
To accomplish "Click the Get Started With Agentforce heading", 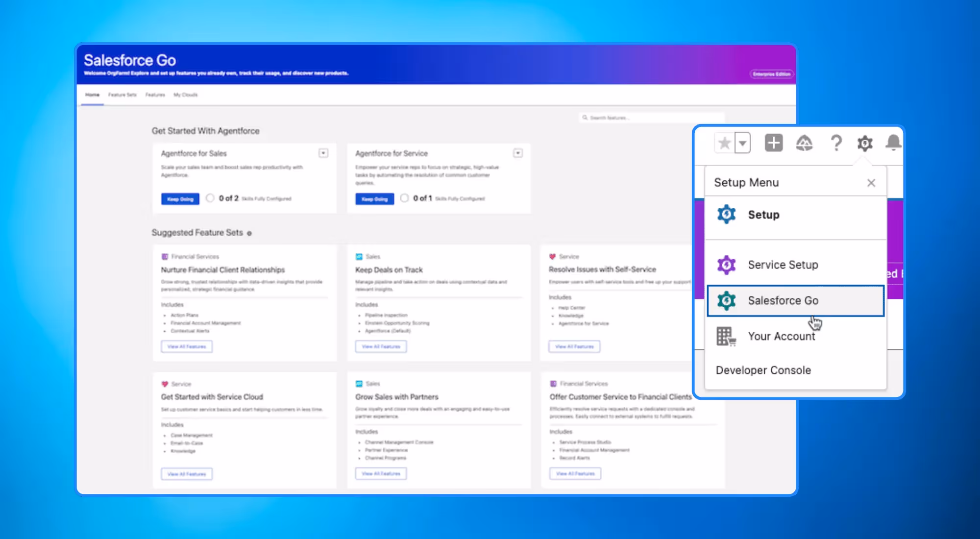I will click(205, 131).
